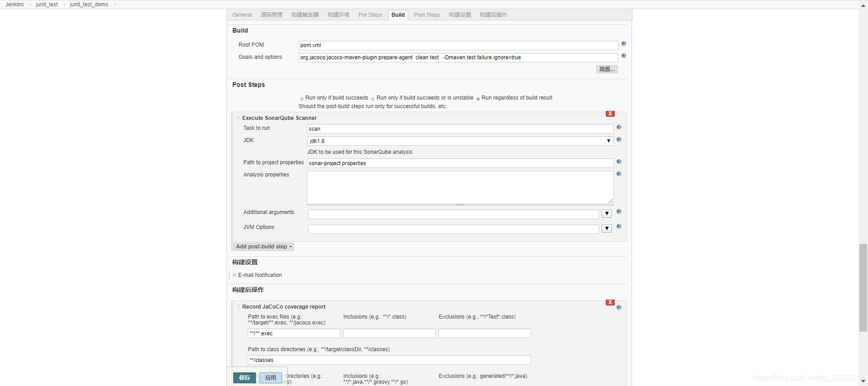Focus the JVM Options input

tap(453, 229)
